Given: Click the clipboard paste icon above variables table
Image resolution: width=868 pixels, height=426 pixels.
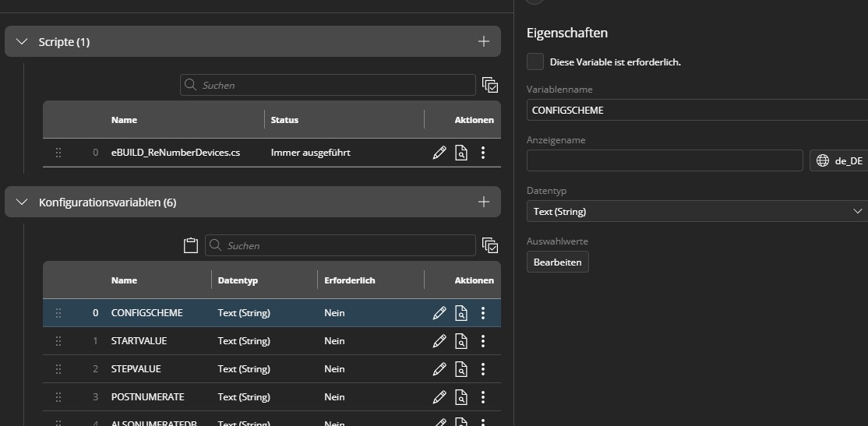Looking at the screenshot, I should click(x=190, y=245).
